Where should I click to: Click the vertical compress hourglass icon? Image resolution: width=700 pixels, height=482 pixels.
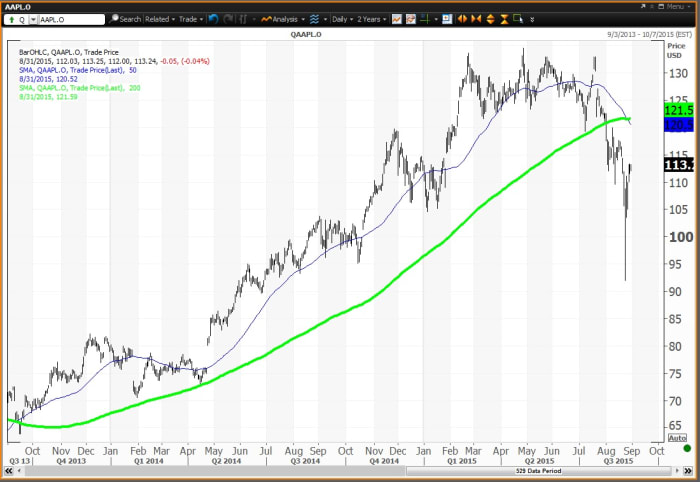coord(503,19)
